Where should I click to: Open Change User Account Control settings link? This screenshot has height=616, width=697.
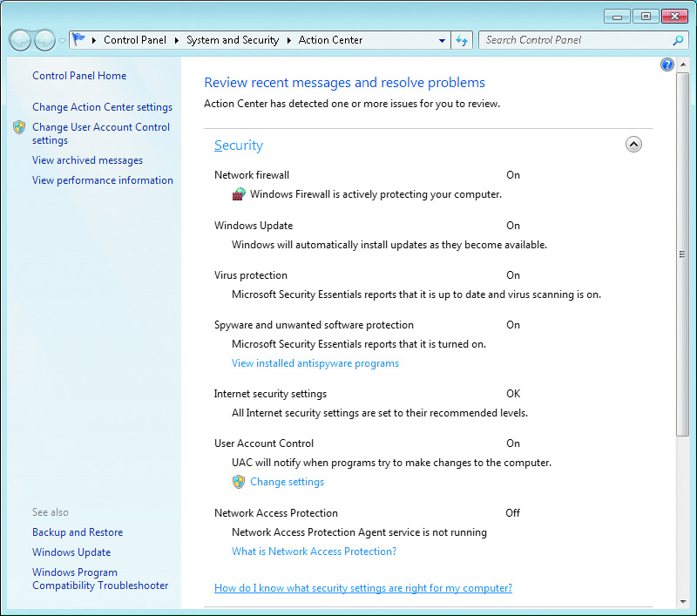coord(101,133)
